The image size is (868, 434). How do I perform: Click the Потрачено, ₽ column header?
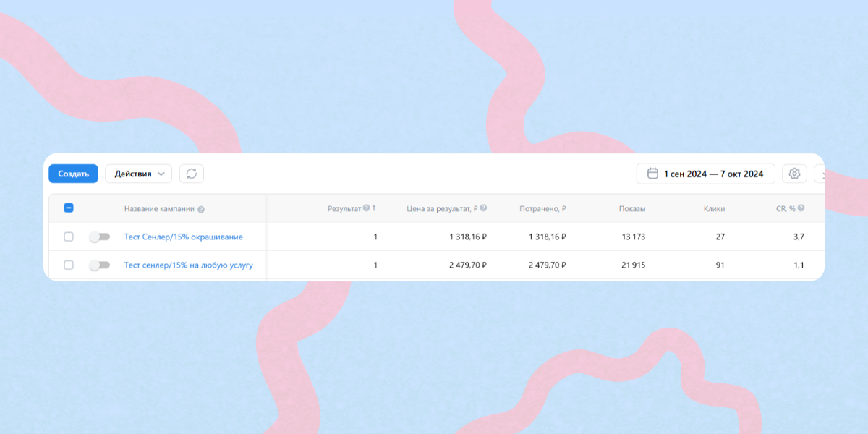coord(542,208)
